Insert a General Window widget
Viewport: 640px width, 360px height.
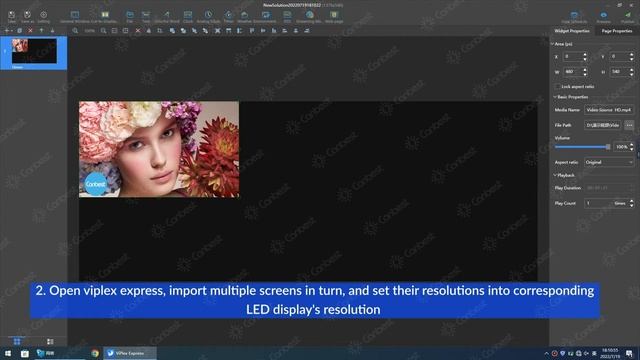coord(74,16)
